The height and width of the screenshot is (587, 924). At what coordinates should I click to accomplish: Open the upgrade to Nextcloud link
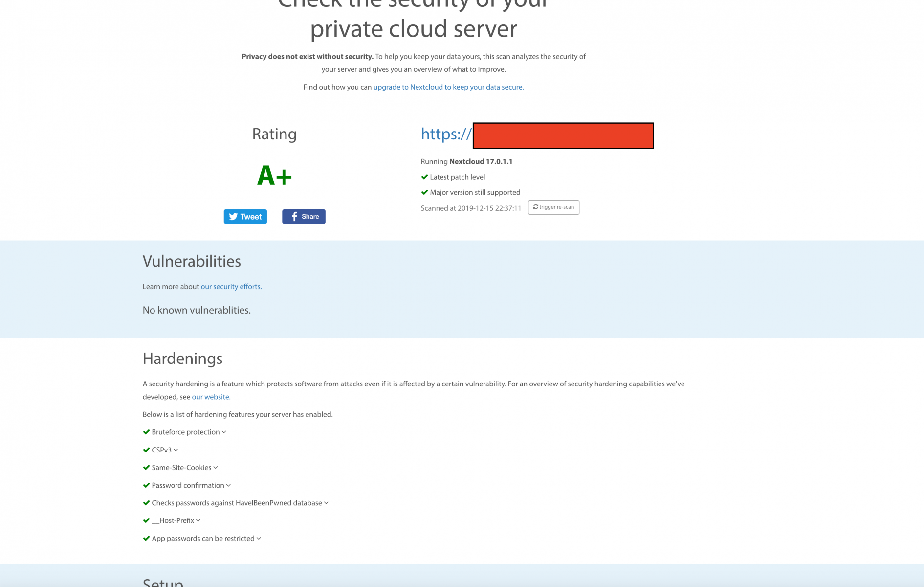(448, 87)
